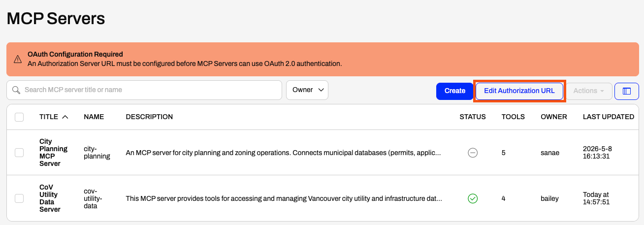Screen dimensions: 644x225
Task: Click the search magnifier icon
Action: coord(16,90)
